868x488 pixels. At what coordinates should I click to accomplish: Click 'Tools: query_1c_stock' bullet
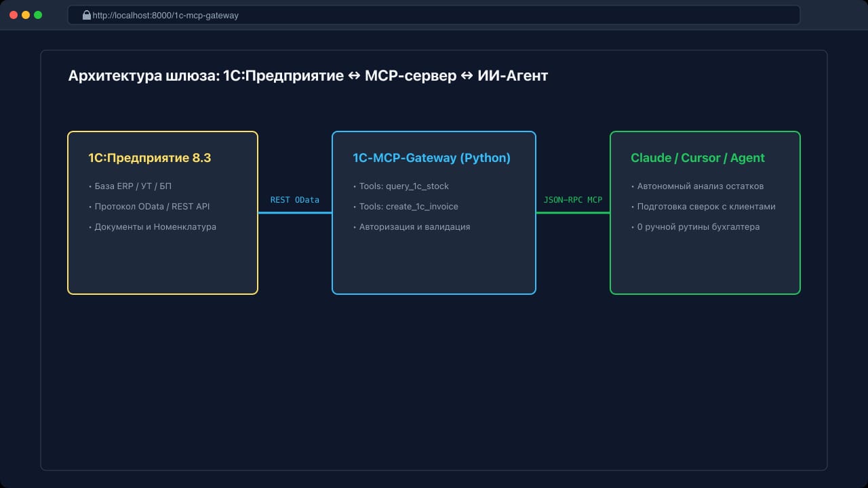pyautogui.click(x=401, y=186)
